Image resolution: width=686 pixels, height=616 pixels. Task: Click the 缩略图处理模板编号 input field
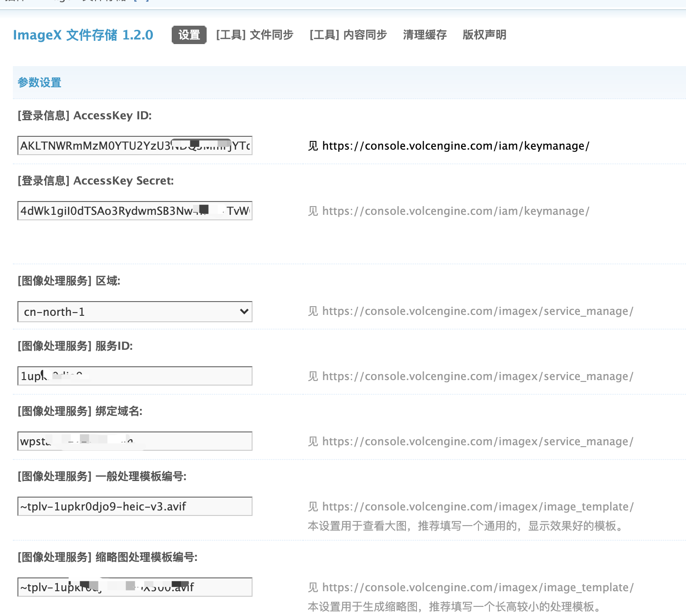point(135,587)
